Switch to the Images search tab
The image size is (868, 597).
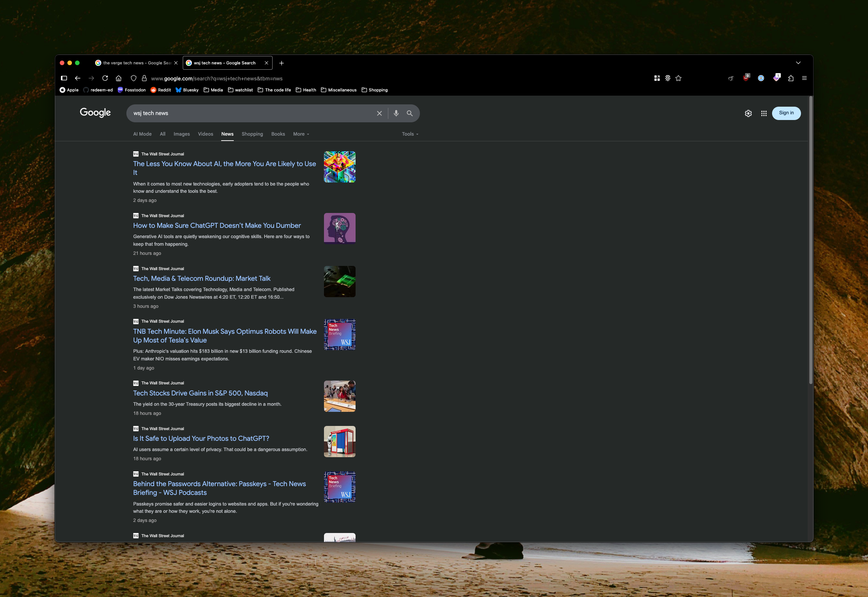point(182,134)
